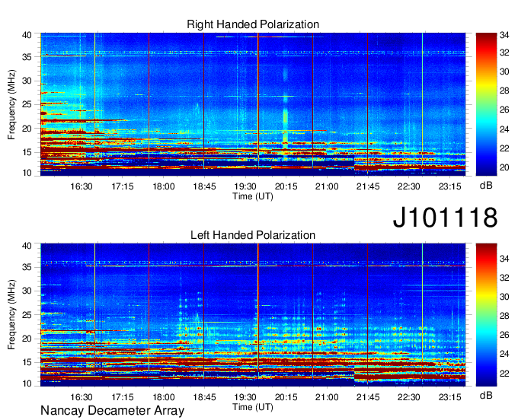Click 17:15 tick on Left Handed time axis
Screen dimensions: 518x420
point(122,397)
